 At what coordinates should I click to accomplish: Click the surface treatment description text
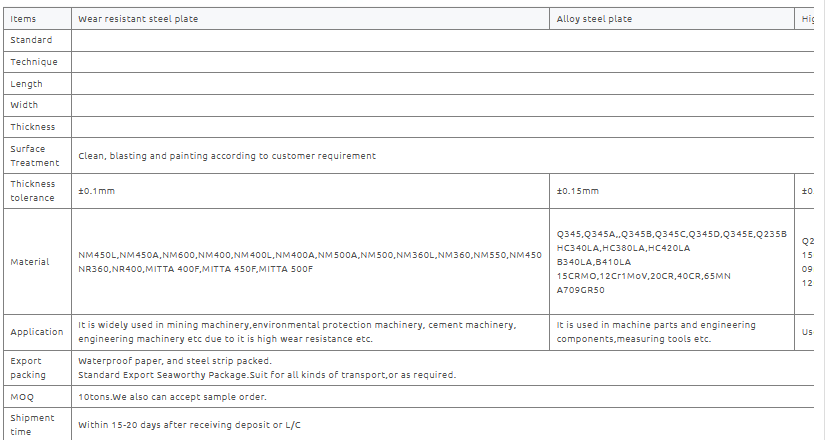[x=227, y=156]
